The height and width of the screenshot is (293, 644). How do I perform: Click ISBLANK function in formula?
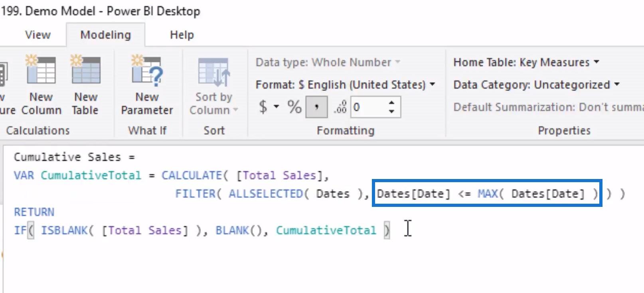pyautogui.click(x=64, y=230)
